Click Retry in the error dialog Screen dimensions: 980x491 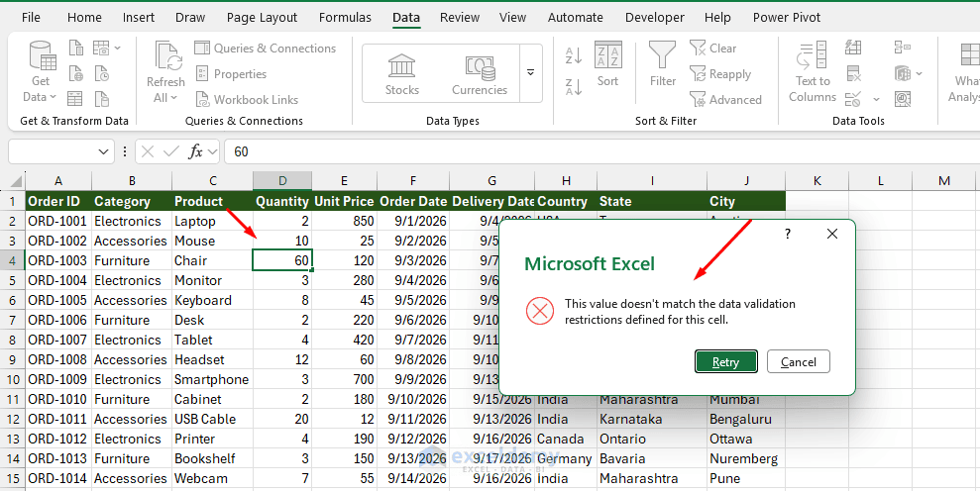(725, 361)
